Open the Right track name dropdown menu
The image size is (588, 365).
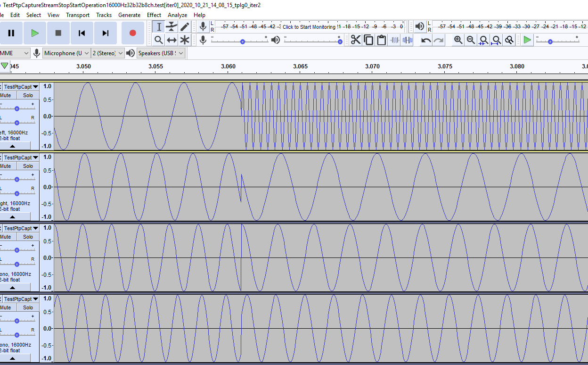tap(21, 158)
